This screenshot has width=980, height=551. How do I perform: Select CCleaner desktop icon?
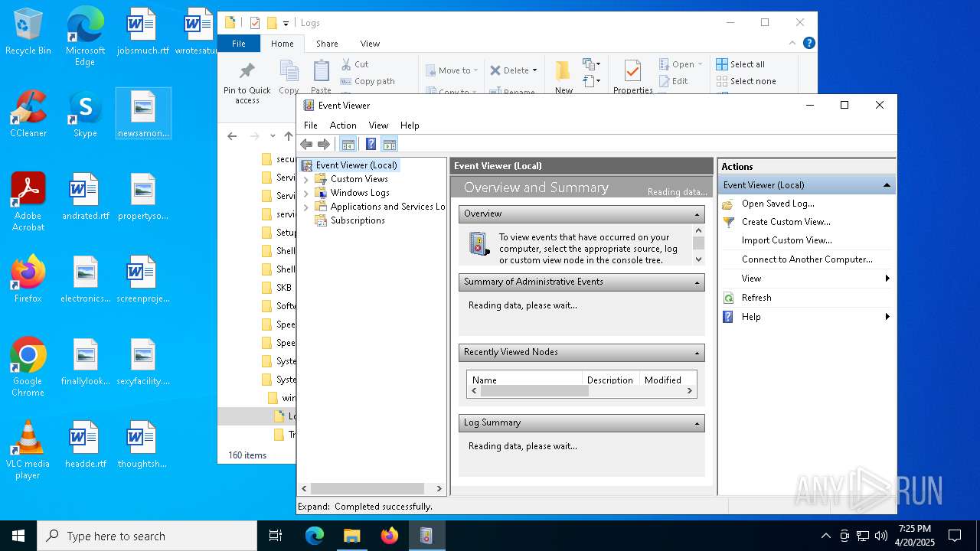point(28,114)
